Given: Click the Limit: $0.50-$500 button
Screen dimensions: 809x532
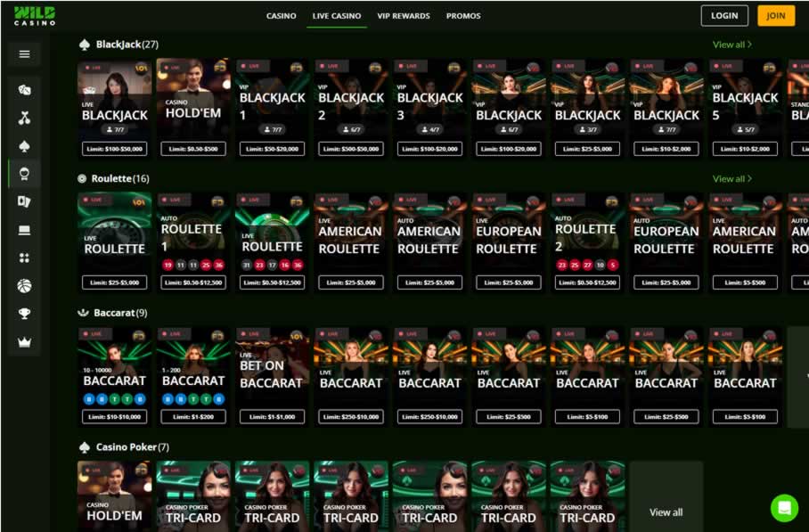Looking at the screenshot, I should [193, 149].
